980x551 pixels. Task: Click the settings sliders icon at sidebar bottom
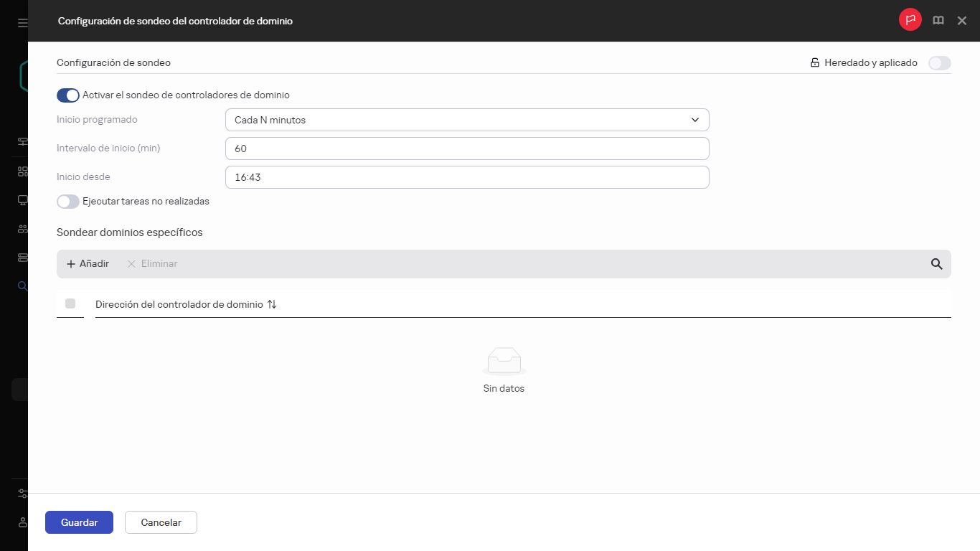coord(22,494)
